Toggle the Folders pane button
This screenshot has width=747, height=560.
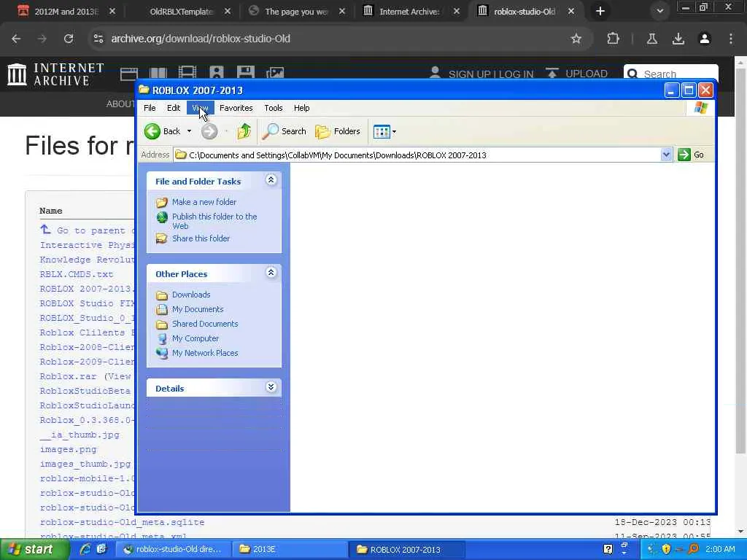(x=337, y=131)
